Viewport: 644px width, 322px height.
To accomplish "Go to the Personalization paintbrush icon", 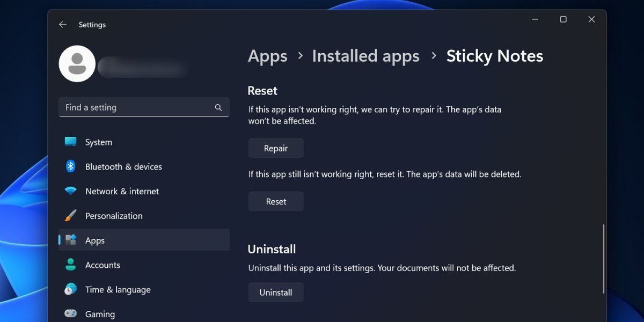I will (x=70, y=216).
